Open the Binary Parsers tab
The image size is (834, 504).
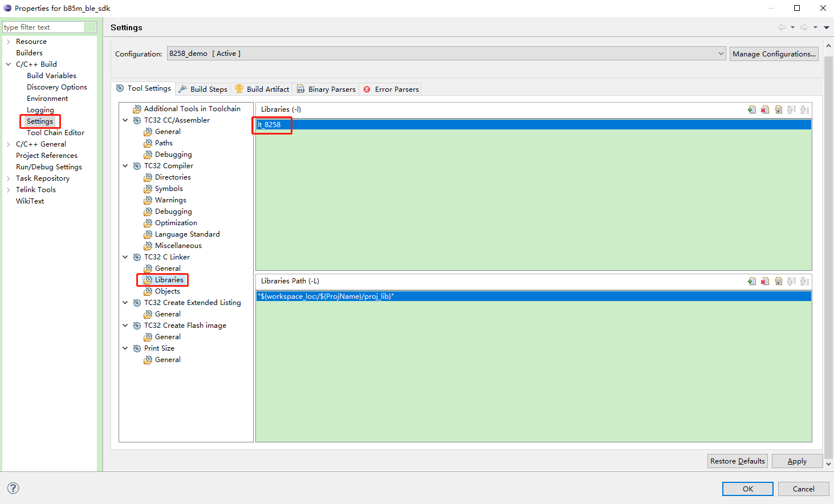(326, 89)
